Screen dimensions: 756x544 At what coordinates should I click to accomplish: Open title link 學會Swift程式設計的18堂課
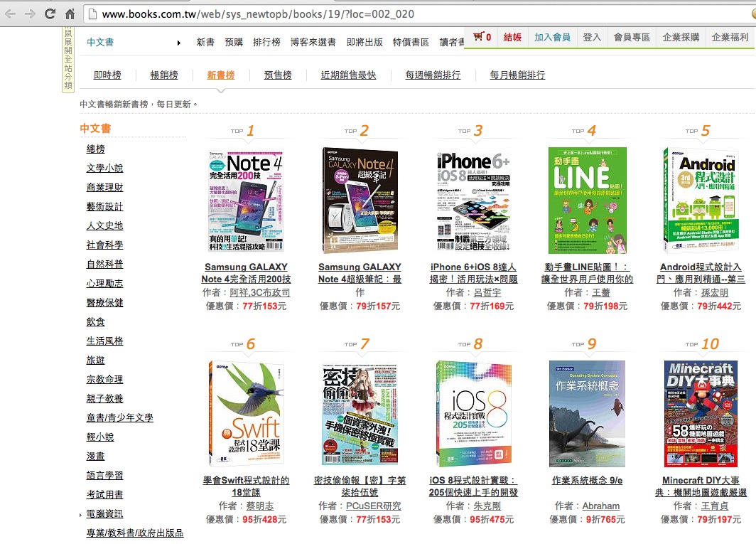click(x=246, y=486)
